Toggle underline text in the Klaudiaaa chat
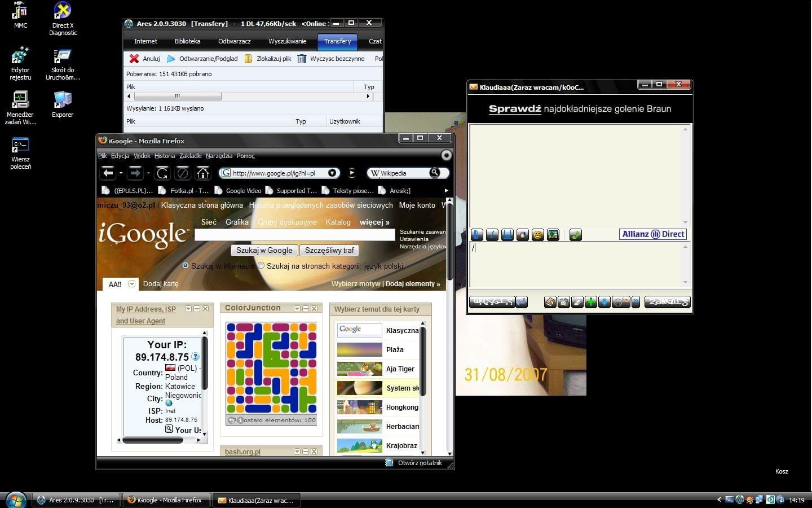This screenshot has height=508, width=812. coord(507,235)
